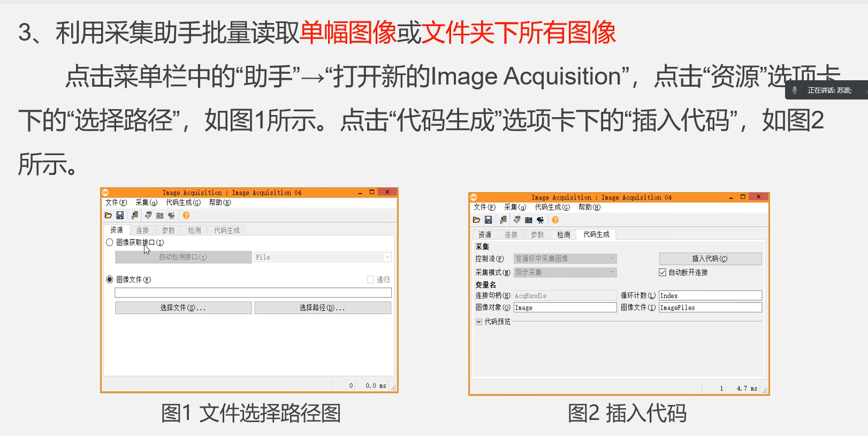The image size is (868, 436).
Task: Click the 插入代码(C) button
Action: coord(710,259)
